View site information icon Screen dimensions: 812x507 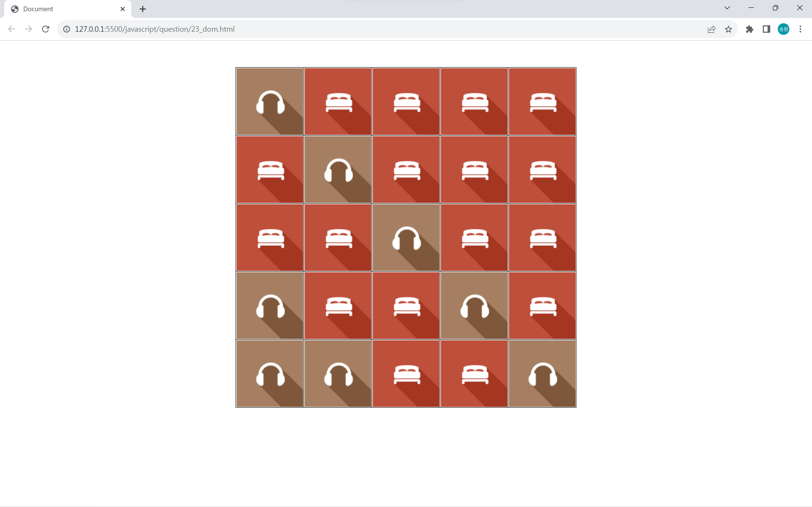67,29
